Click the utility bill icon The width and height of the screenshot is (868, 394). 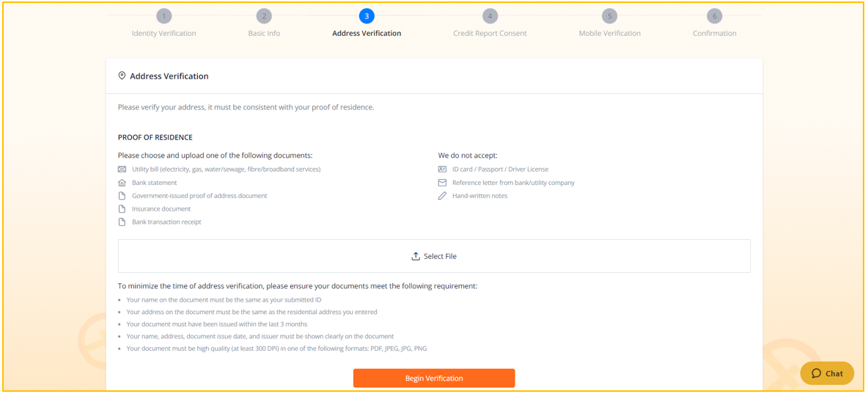click(x=122, y=169)
